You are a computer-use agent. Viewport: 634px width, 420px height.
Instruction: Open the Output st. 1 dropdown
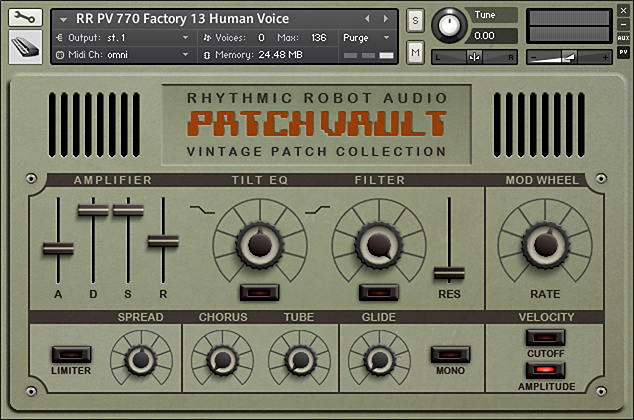[x=186, y=38]
